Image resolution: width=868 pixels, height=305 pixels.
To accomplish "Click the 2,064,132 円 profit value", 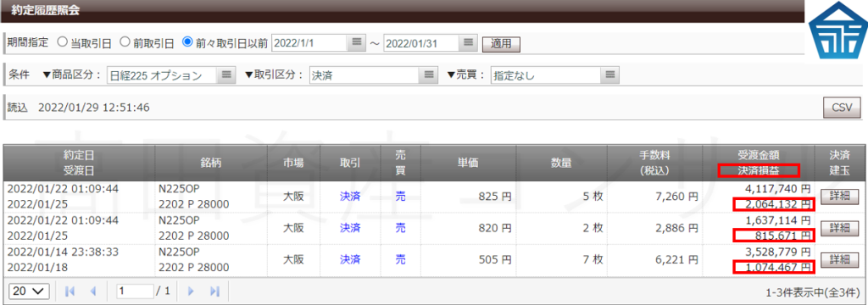I will [777, 205].
